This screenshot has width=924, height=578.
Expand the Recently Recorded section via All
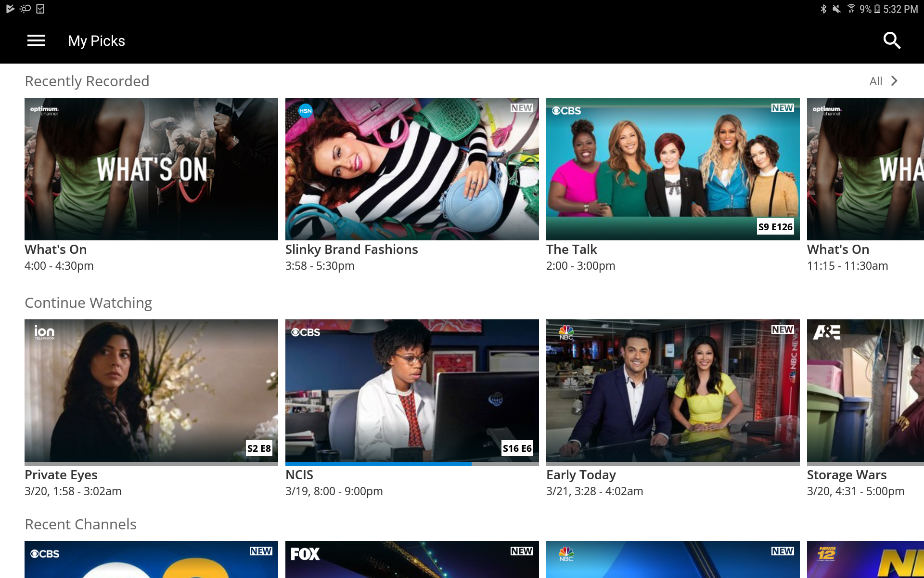884,80
